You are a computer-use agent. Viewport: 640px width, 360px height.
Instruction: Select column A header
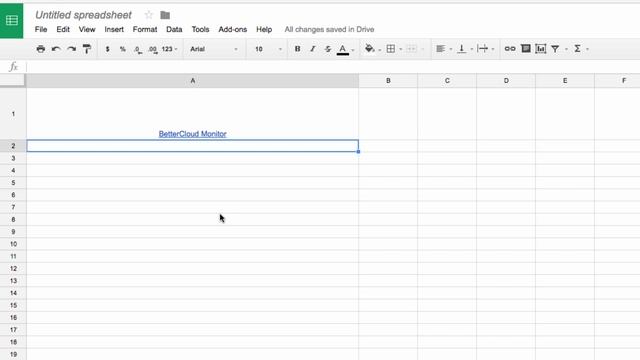tap(193, 81)
